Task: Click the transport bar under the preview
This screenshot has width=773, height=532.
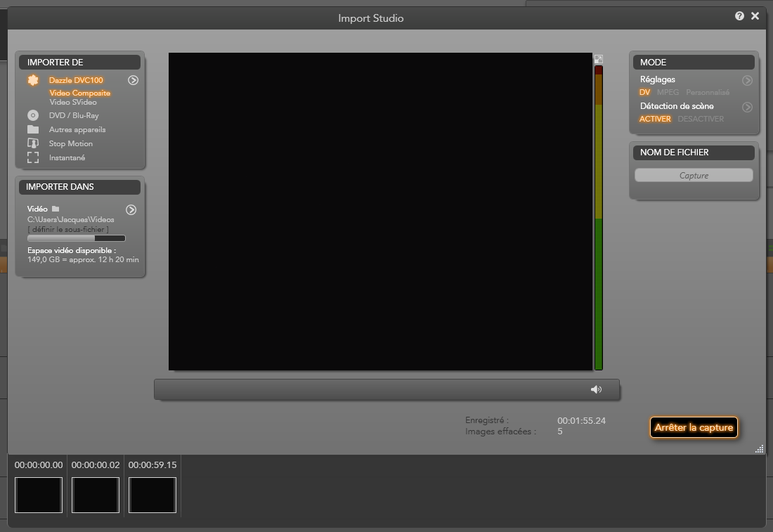Action: tap(386, 389)
